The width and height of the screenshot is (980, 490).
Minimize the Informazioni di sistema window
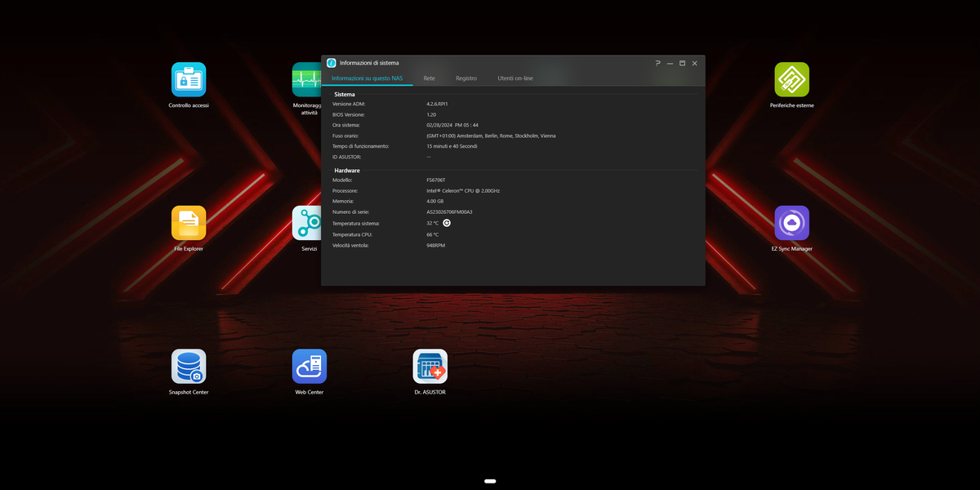point(670,63)
